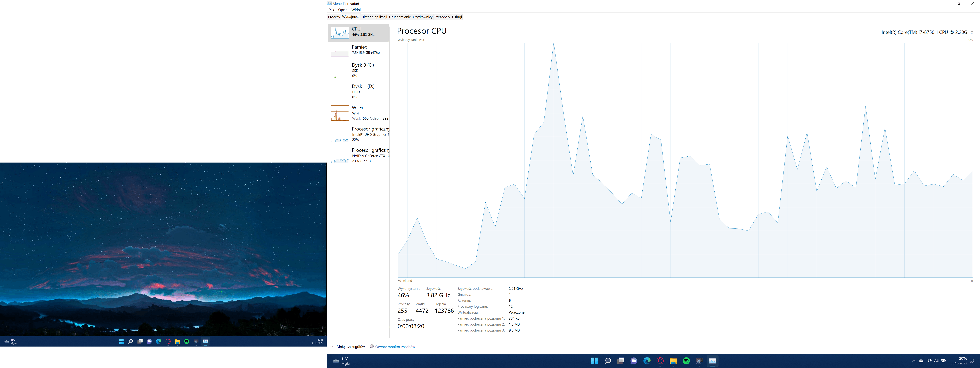980x368 pixels.
Task: Select the CPU performance graph thumbnail
Action: click(x=339, y=32)
